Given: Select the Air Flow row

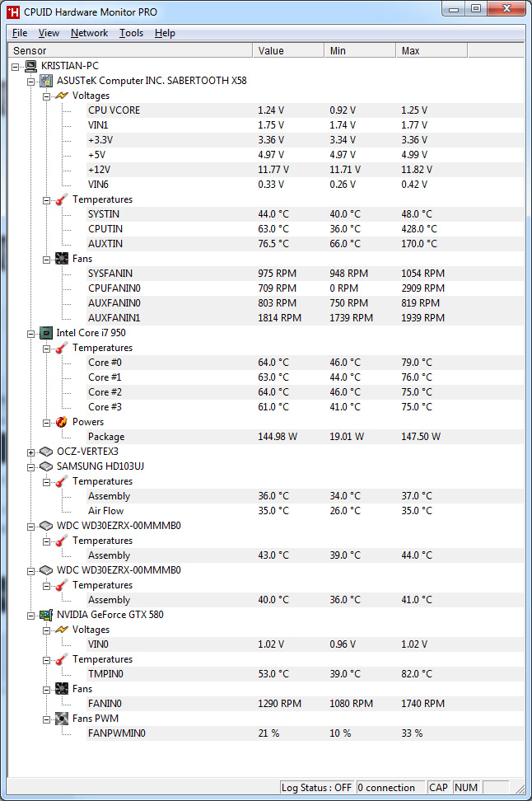Looking at the screenshot, I should pos(306,510).
